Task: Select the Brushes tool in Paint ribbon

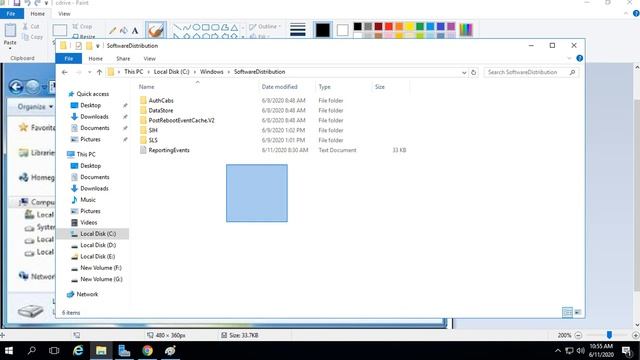Action: [156, 30]
